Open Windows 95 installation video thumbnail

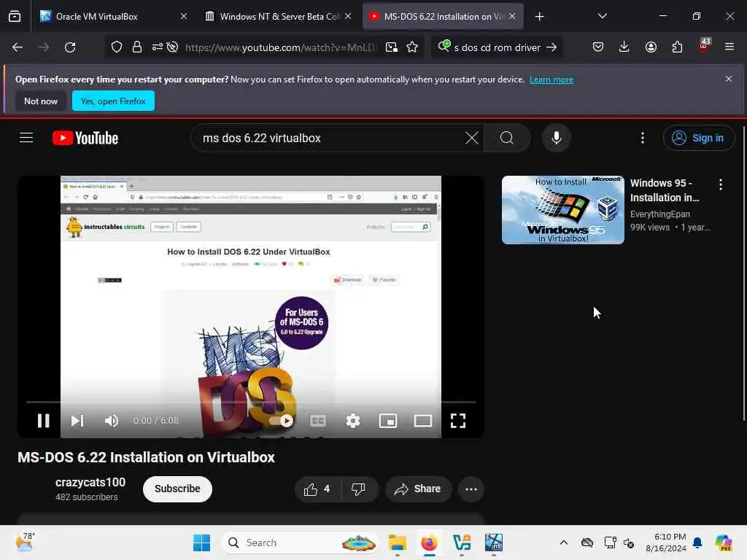click(562, 210)
